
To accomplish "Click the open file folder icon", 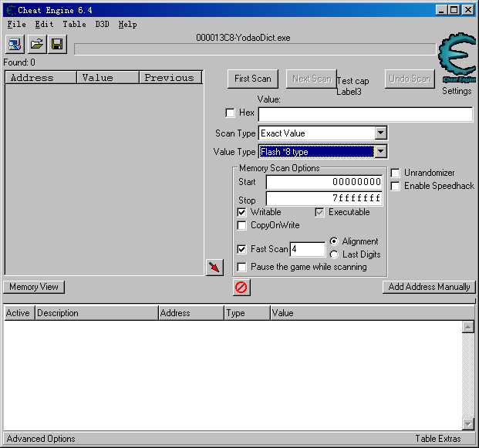I will pos(36,44).
